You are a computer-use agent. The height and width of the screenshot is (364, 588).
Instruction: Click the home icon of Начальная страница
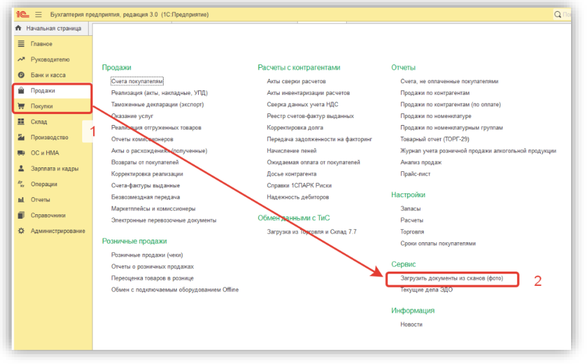18,28
